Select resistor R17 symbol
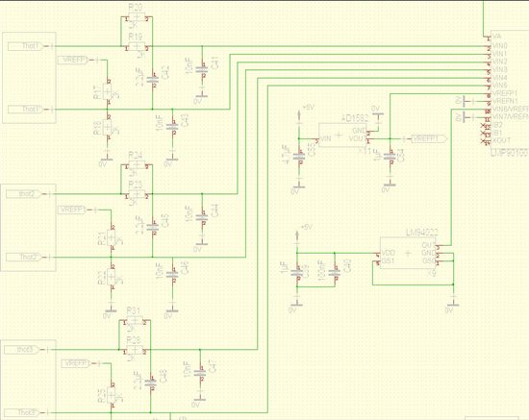Screen dimensions: 529x420 point(108,91)
